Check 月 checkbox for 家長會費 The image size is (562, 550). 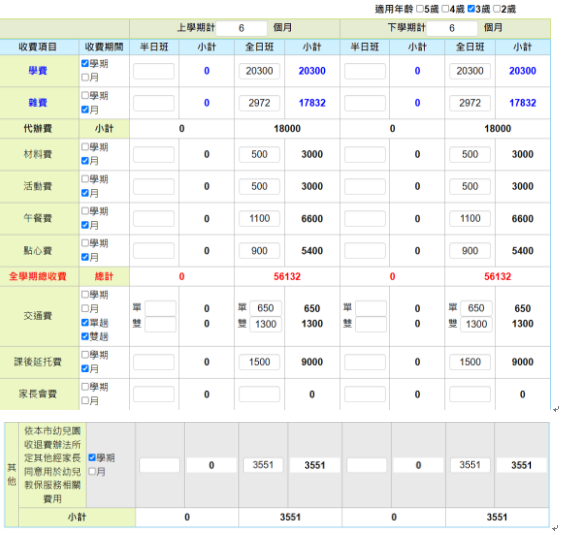point(85,401)
